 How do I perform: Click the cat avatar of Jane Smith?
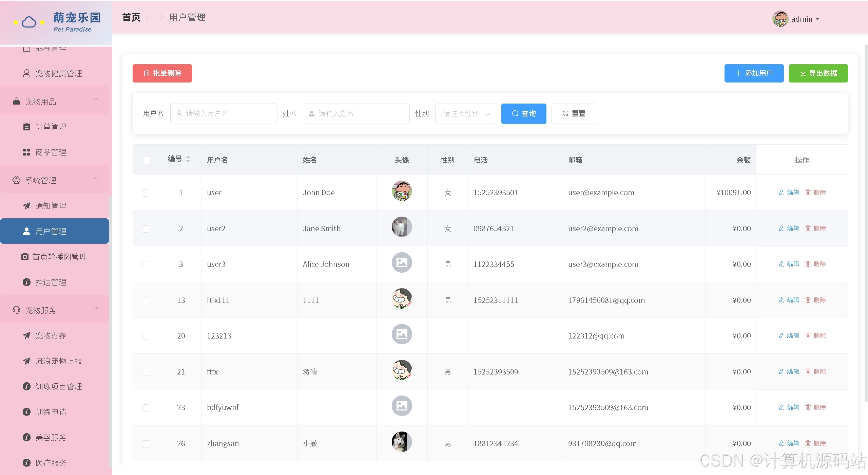tap(402, 227)
